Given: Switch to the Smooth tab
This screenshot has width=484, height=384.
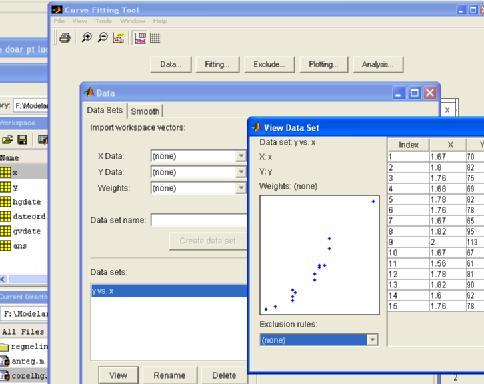Looking at the screenshot, I should 145,111.
